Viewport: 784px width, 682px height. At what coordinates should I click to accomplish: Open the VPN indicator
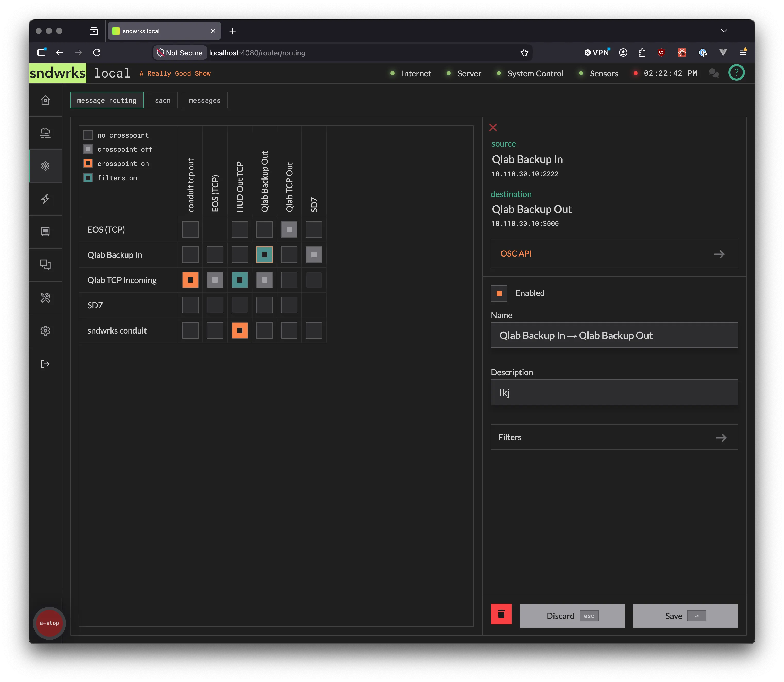pos(597,53)
